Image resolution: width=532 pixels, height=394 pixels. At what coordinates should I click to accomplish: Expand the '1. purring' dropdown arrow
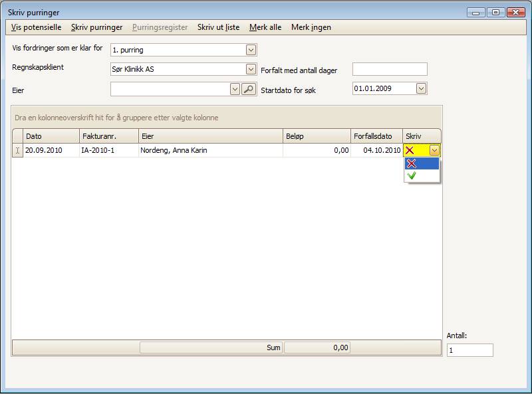click(251, 50)
